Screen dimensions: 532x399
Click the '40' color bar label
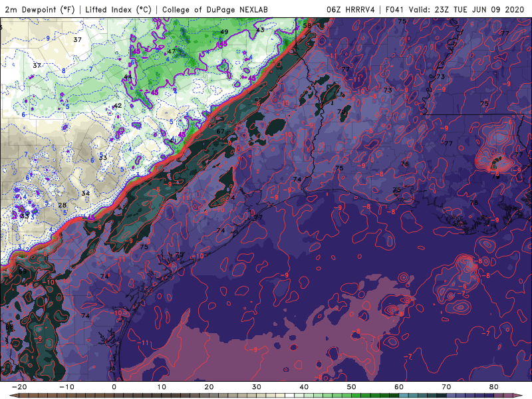click(304, 387)
